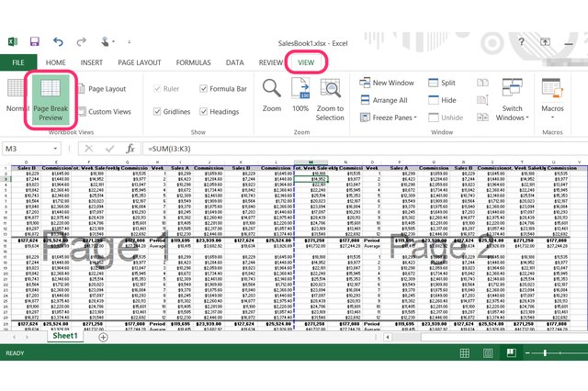Split the worksheet window
588x391 pixels.
pos(442,83)
